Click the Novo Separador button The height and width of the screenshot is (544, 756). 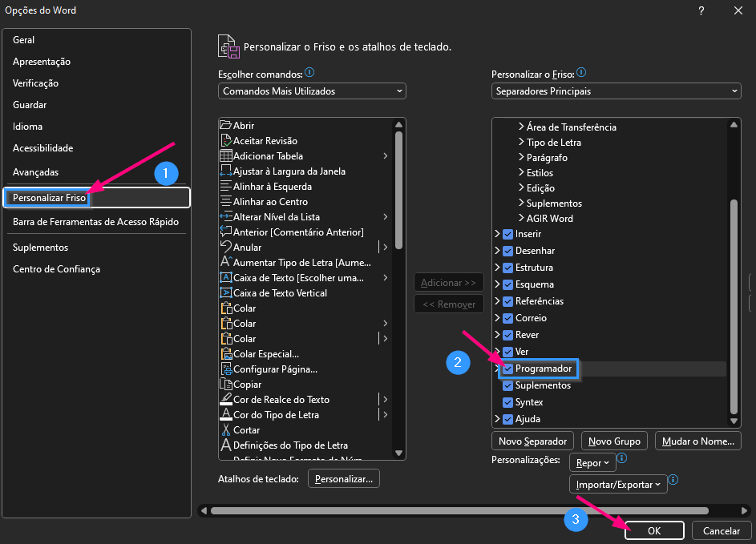533,441
